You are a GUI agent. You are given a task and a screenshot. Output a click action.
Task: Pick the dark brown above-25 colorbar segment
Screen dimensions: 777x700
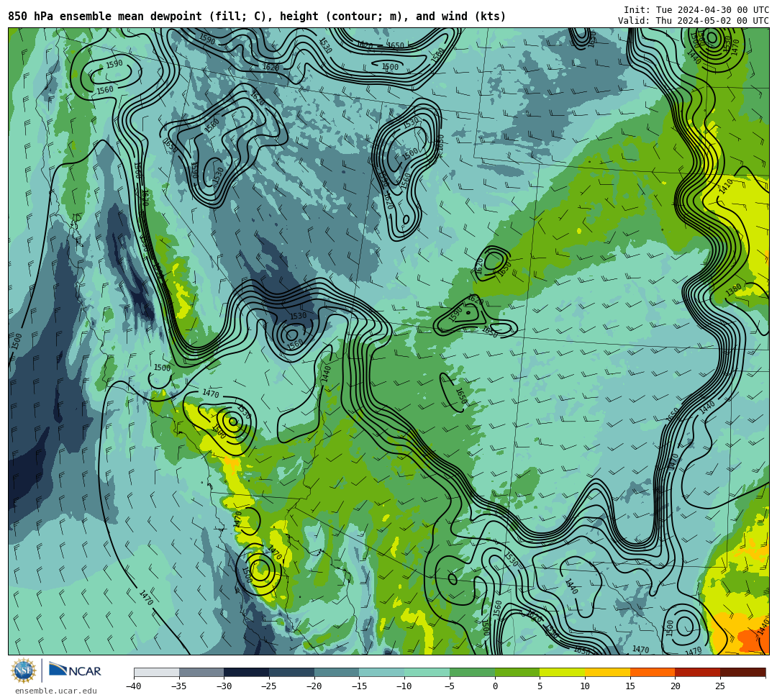click(x=742, y=672)
